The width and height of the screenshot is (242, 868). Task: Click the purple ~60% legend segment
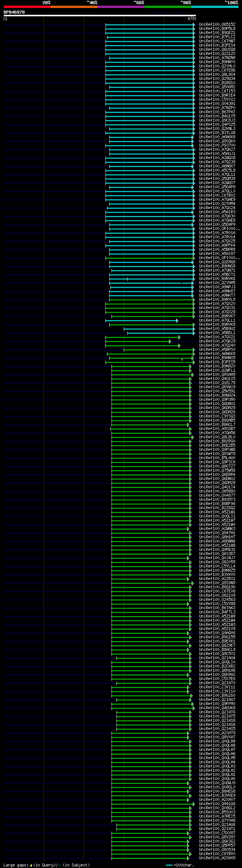(121, 7)
